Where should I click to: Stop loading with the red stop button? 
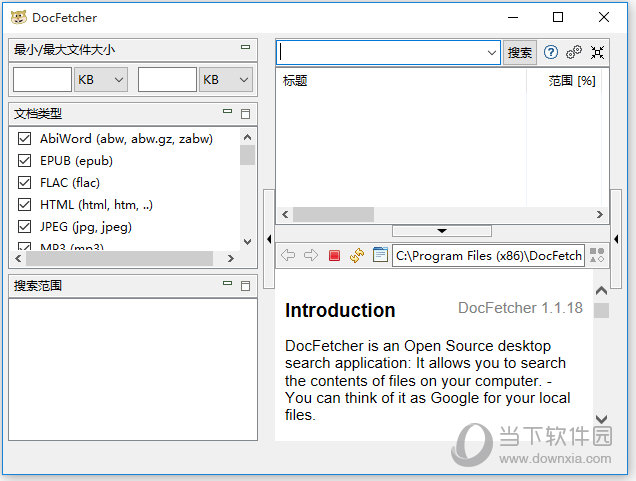(334, 256)
